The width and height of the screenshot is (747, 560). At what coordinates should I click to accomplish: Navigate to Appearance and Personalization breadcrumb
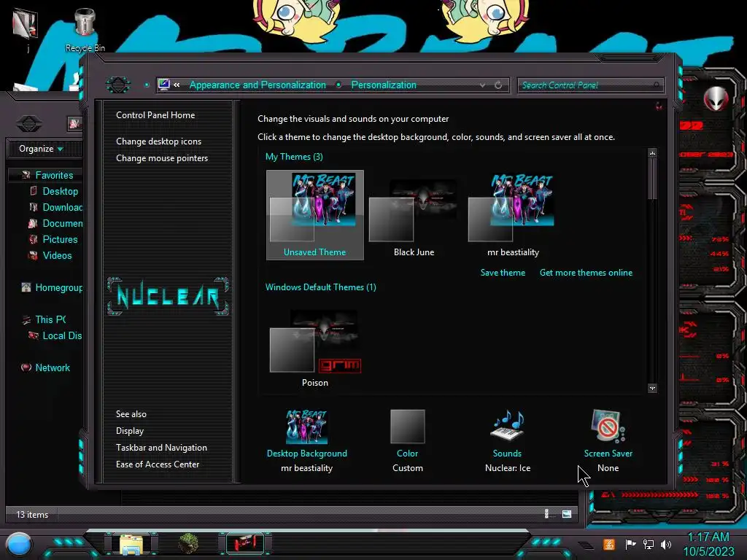click(x=258, y=85)
